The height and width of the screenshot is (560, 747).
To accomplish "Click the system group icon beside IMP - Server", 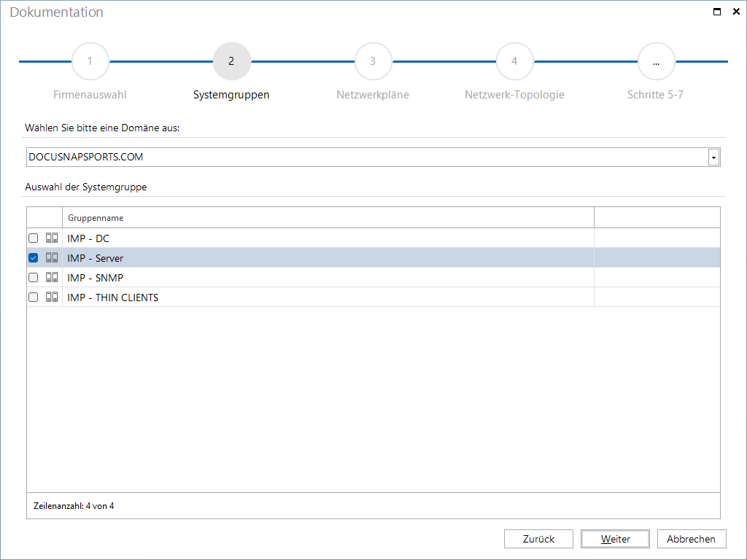I will click(x=52, y=257).
